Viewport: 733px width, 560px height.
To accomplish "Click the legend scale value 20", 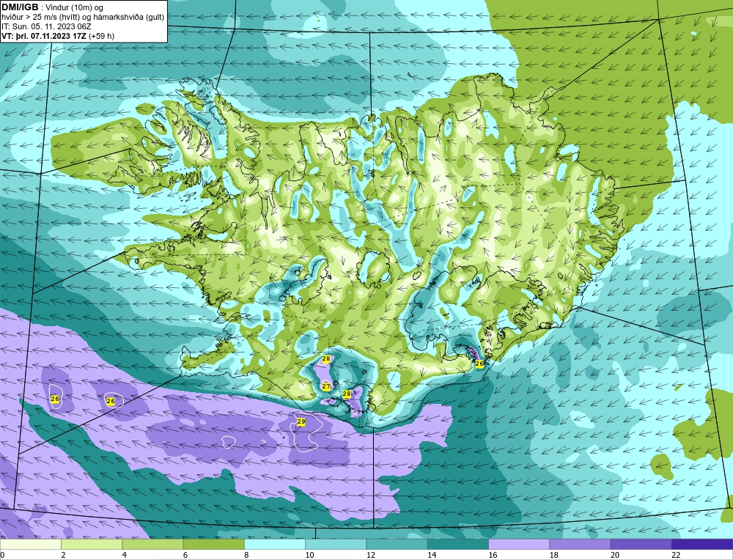I will point(614,556).
